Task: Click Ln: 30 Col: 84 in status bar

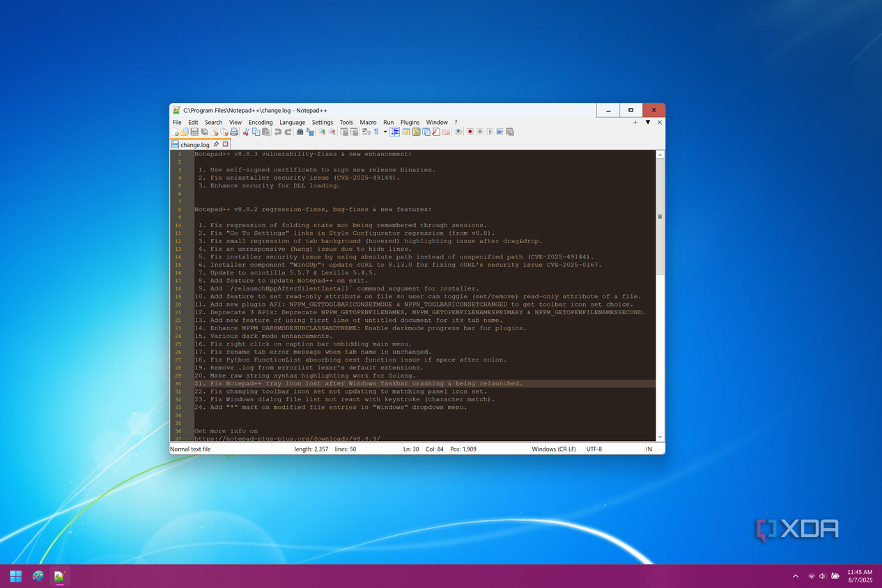Action: pyautogui.click(x=423, y=449)
